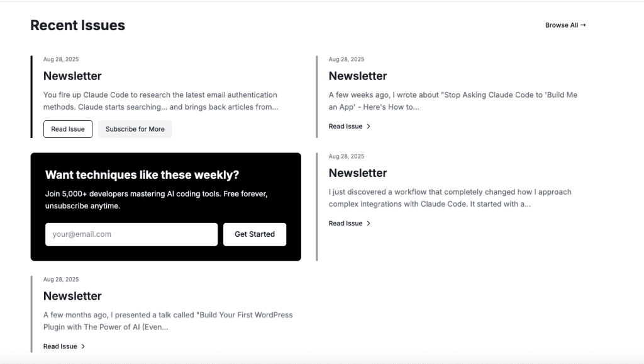
Task: Click the Get Started button
Action: pyautogui.click(x=255, y=234)
